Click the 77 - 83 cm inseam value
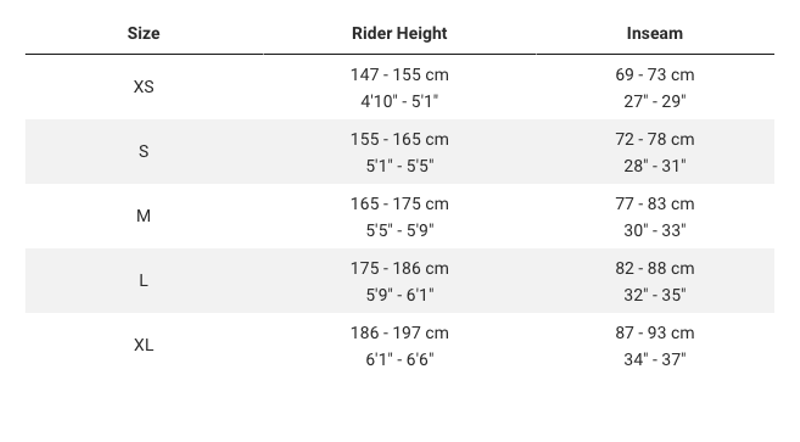 click(654, 204)
